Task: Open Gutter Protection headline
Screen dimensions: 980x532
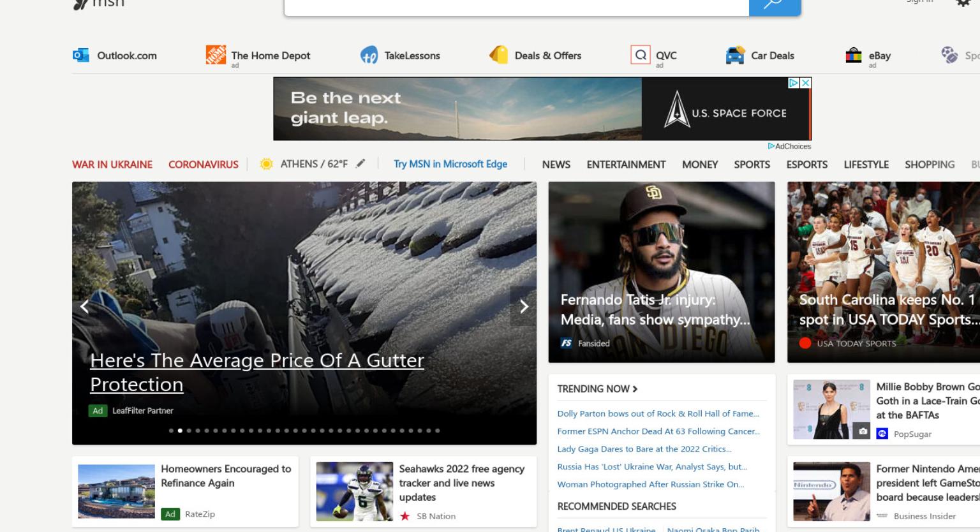Action: pos(257,372)
